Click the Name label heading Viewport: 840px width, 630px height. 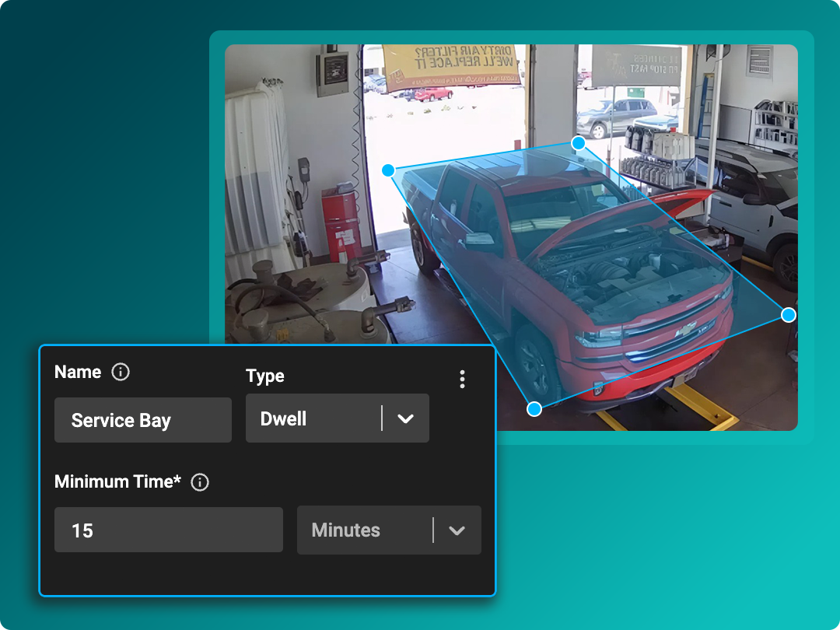click(x=76, y=372)
